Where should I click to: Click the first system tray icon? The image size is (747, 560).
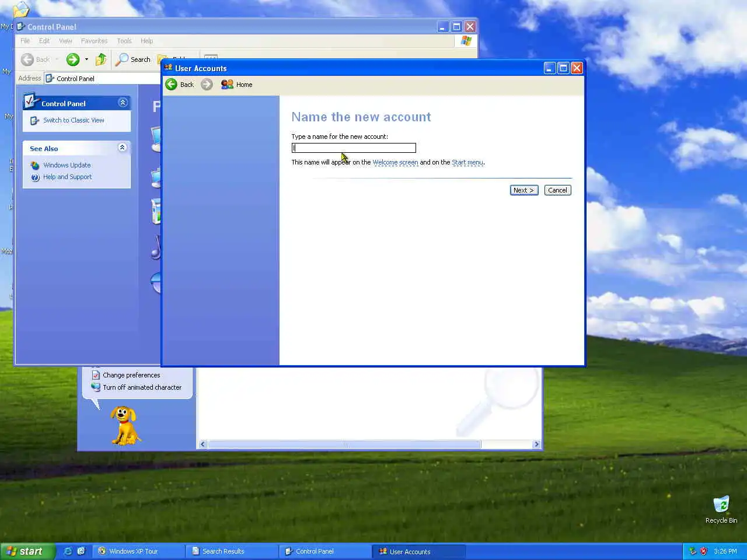693,551
